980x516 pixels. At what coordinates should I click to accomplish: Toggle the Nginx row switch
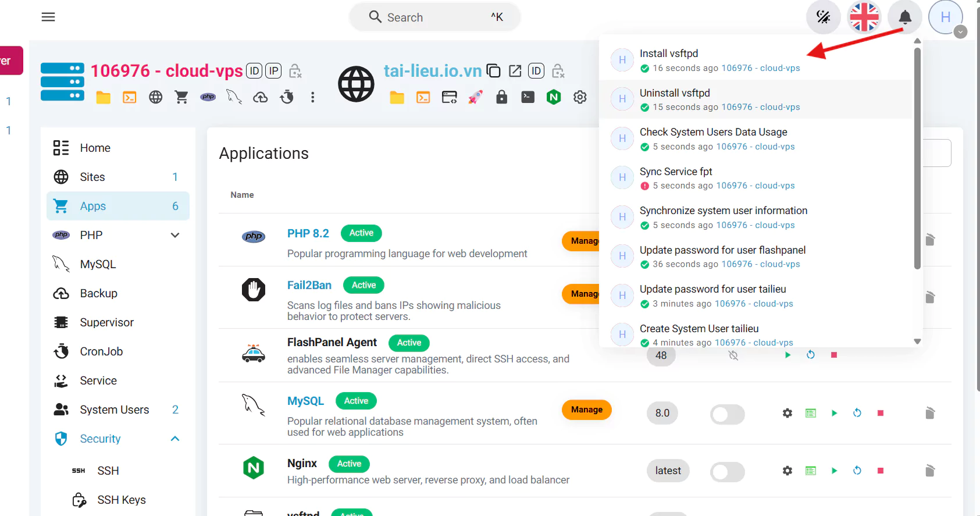pos(727,472)
